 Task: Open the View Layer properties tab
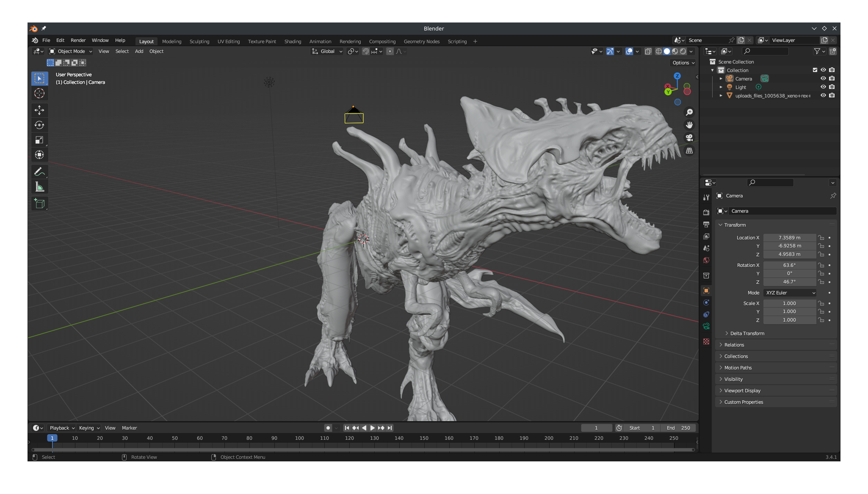pos(706,236)
